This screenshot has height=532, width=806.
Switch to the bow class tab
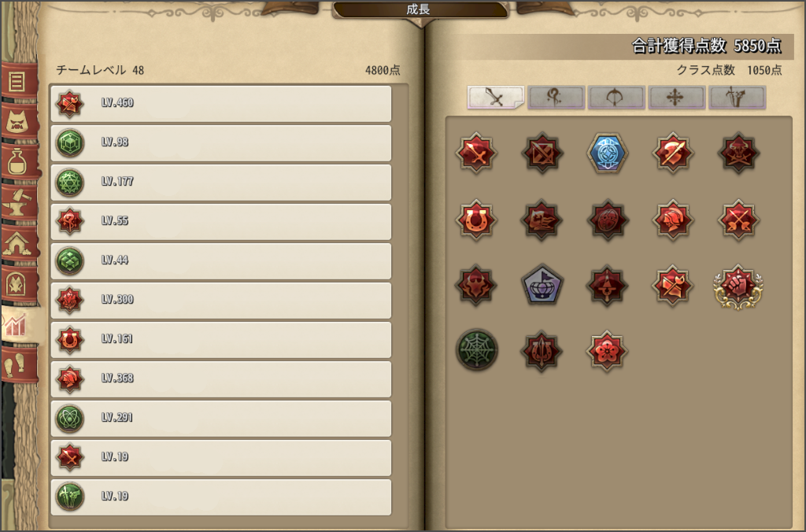click(616, 97)
